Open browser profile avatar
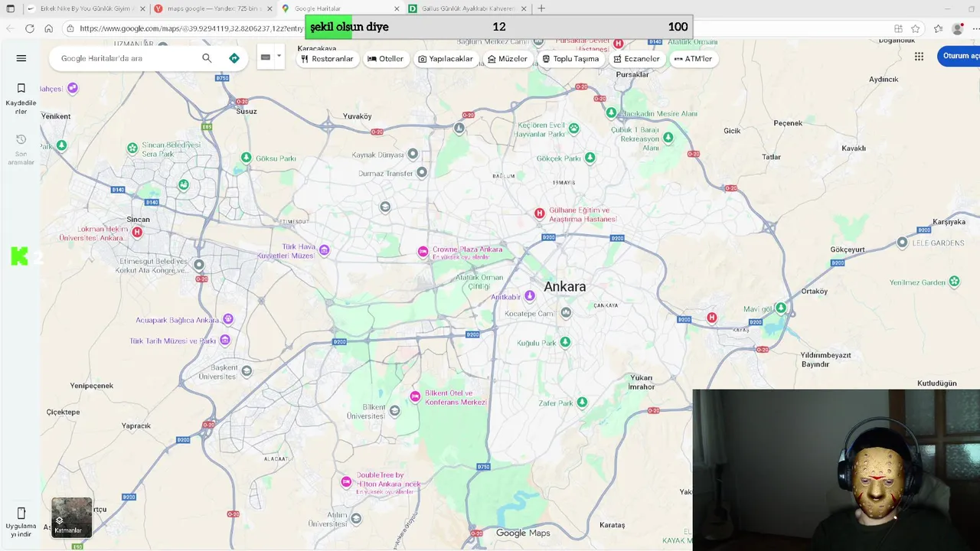 click(957, 28)
